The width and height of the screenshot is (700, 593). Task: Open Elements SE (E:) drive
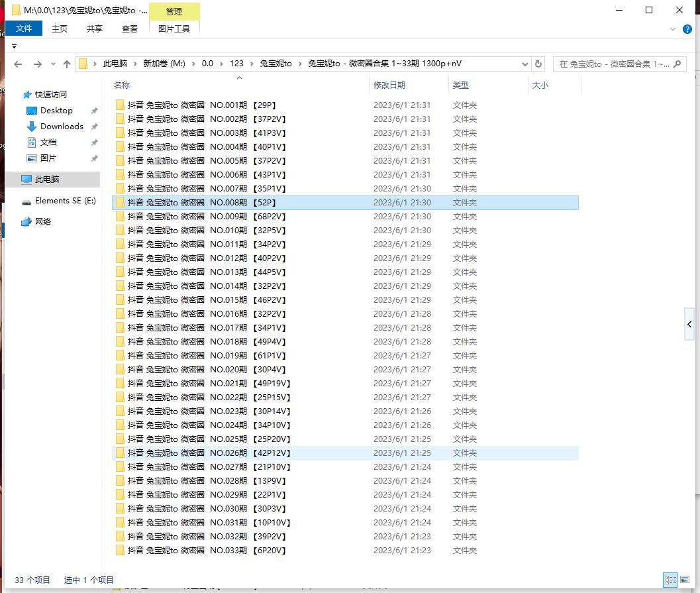click(65, 201)
